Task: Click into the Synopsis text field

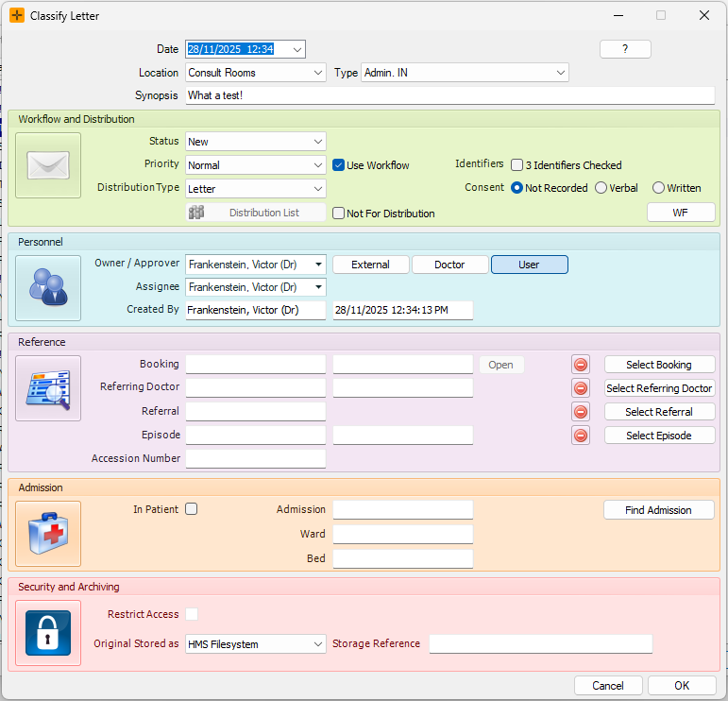Action: pyautogui.click(x=449, y=95)
